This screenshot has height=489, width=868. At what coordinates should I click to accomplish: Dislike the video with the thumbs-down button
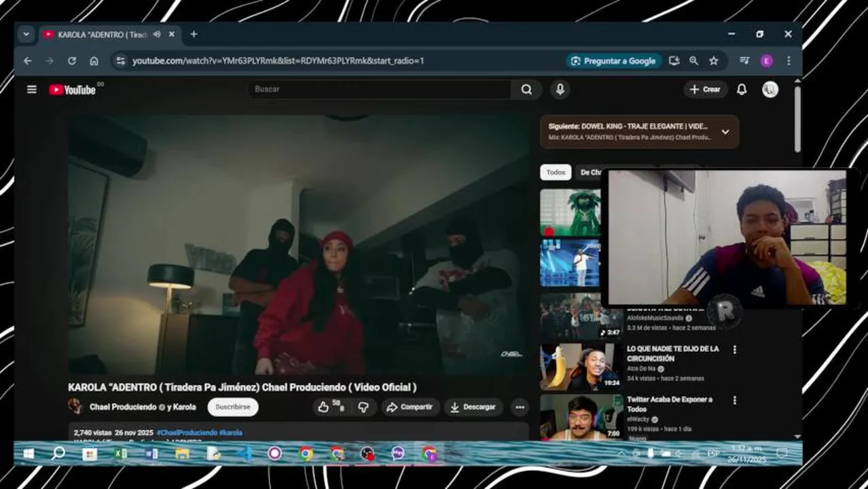click(363, 407)
